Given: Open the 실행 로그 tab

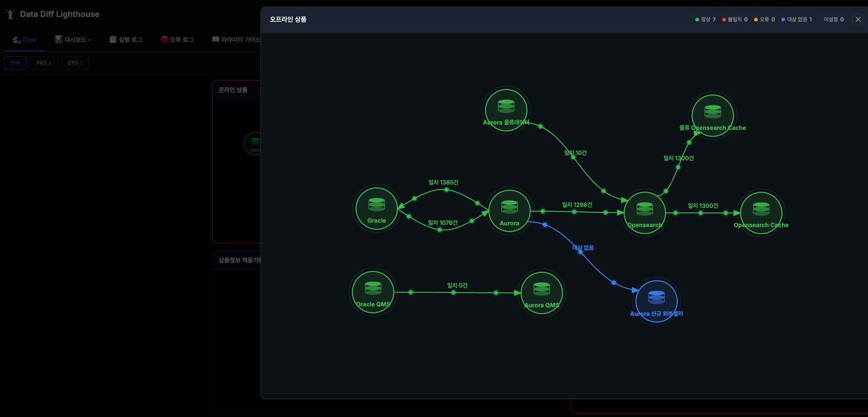Looking at the screenshot, I should pyautogui.click(x=126, y=40).
